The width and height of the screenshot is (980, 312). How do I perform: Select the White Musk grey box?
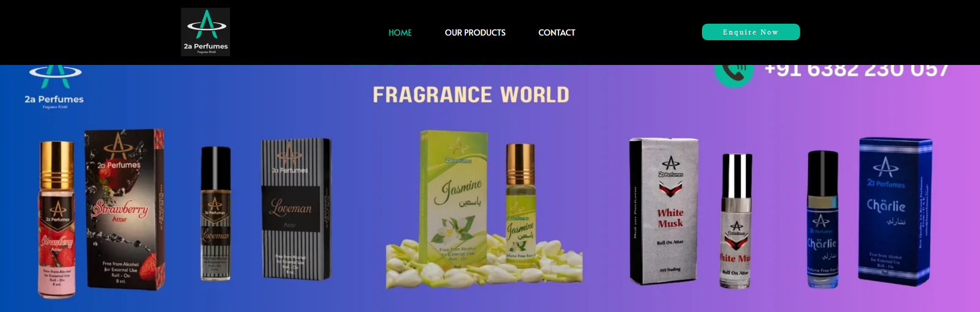(664, 211)
